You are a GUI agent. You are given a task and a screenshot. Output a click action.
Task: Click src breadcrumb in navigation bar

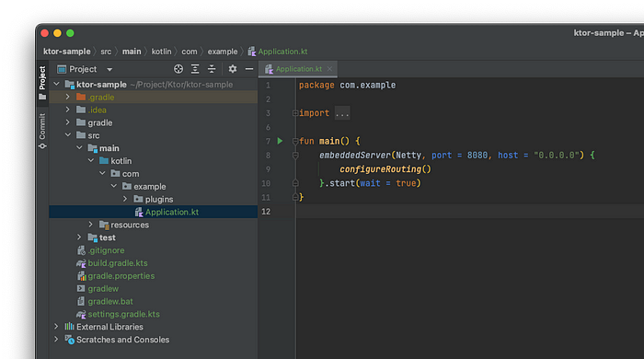106,52
